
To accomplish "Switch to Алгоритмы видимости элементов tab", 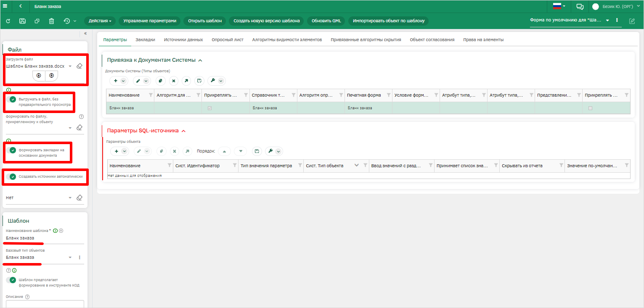I will [287, 39].
